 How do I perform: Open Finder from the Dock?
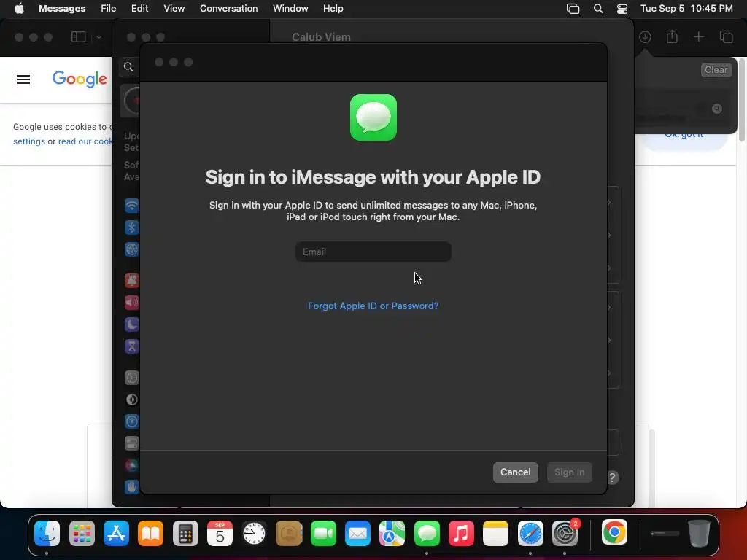point(47,533)
